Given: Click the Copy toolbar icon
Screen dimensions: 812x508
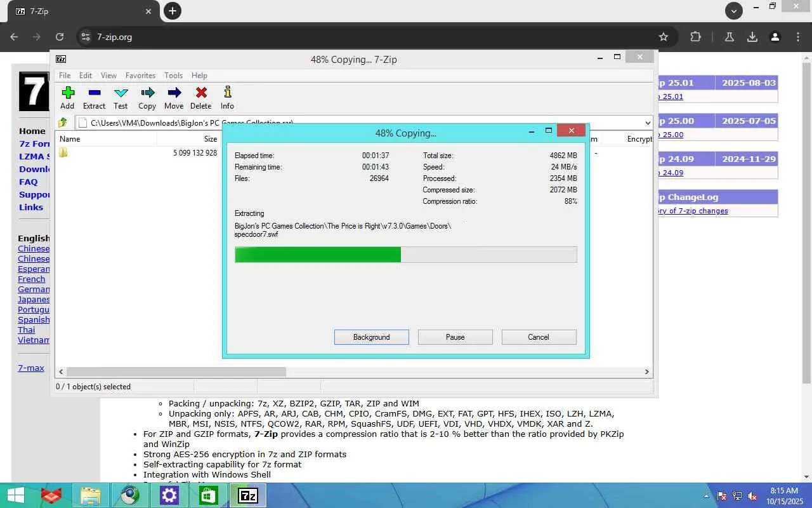Looking at the screenshot, I should point(147,93).
